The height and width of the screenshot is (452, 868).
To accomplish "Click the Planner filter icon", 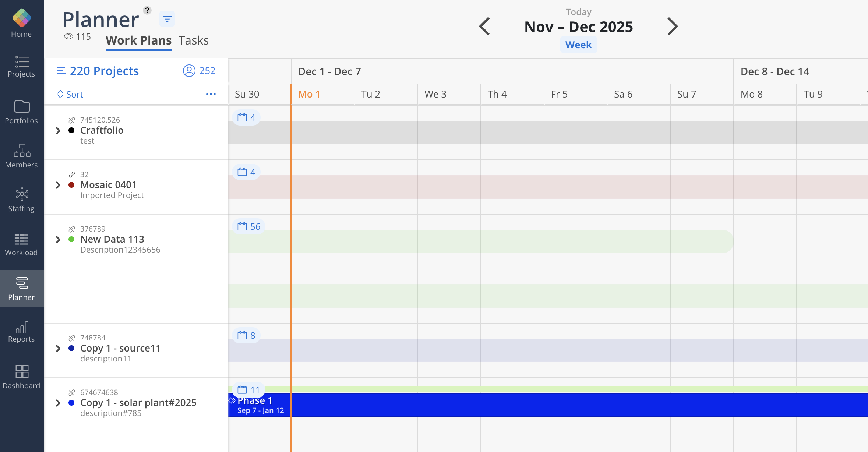I will (167, 19).
